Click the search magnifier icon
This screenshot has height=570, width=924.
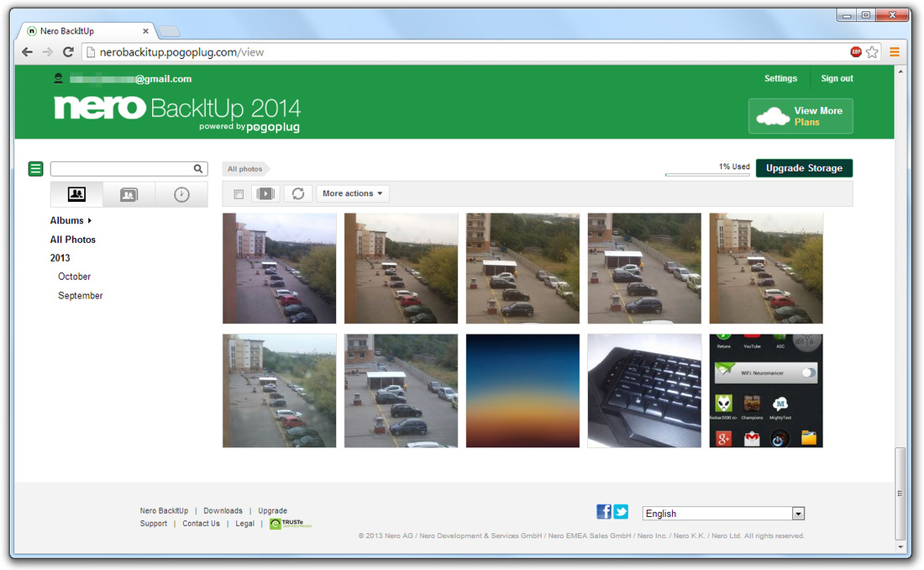(x=198, y=169)
